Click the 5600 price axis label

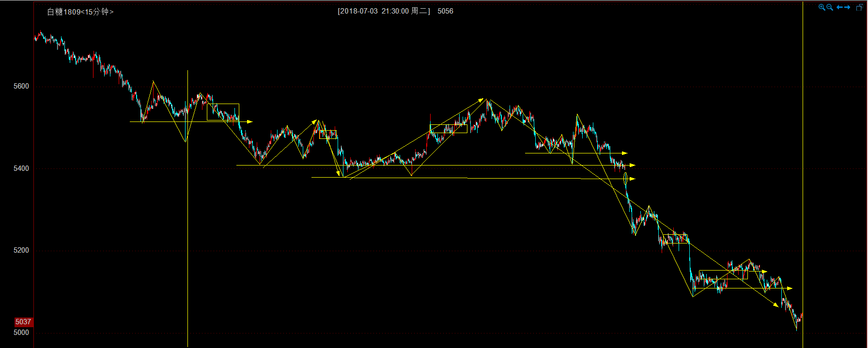21,87
